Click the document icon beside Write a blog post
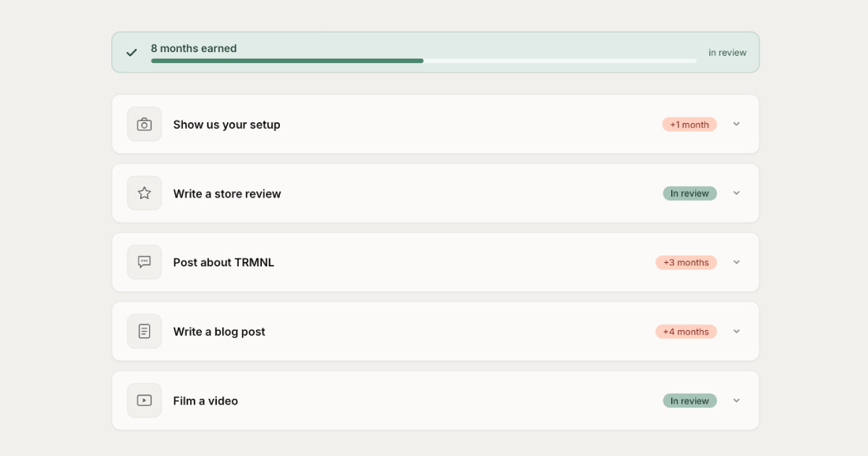 click(x=145, y=332)
